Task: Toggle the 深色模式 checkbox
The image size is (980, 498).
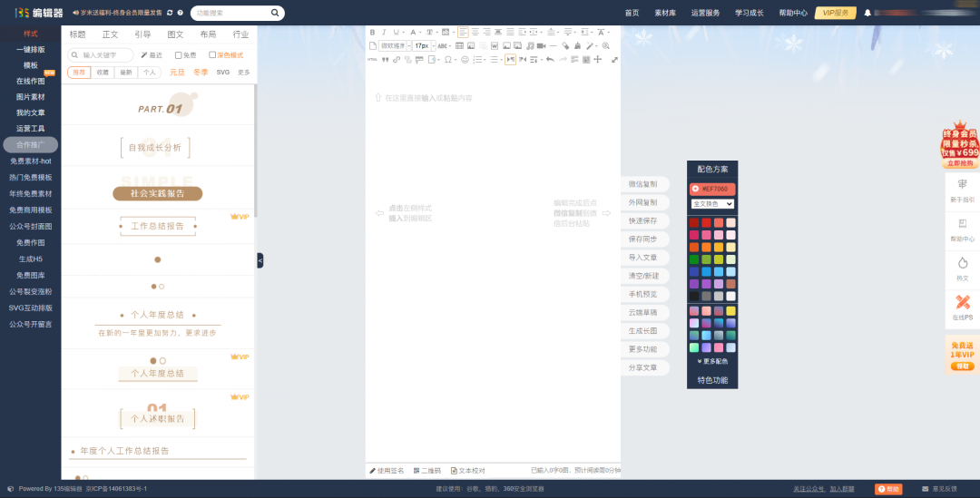Action: point(212,55)
